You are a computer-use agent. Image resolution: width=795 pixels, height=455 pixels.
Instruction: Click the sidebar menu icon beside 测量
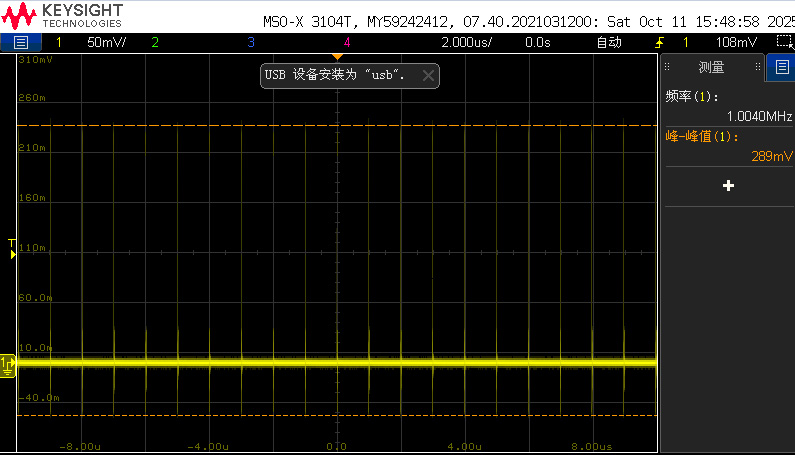click(781, 68)
